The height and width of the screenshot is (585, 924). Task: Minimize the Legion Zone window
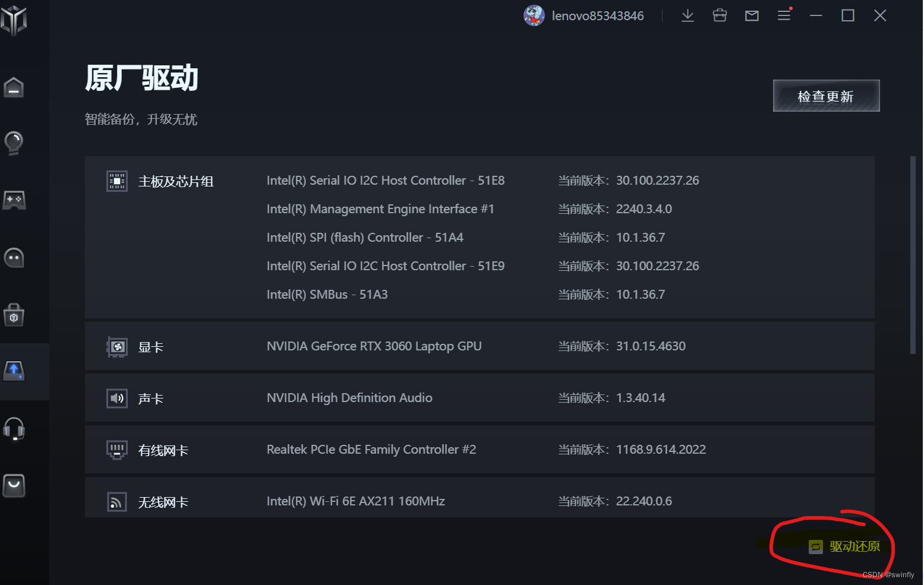pos(816,15)
